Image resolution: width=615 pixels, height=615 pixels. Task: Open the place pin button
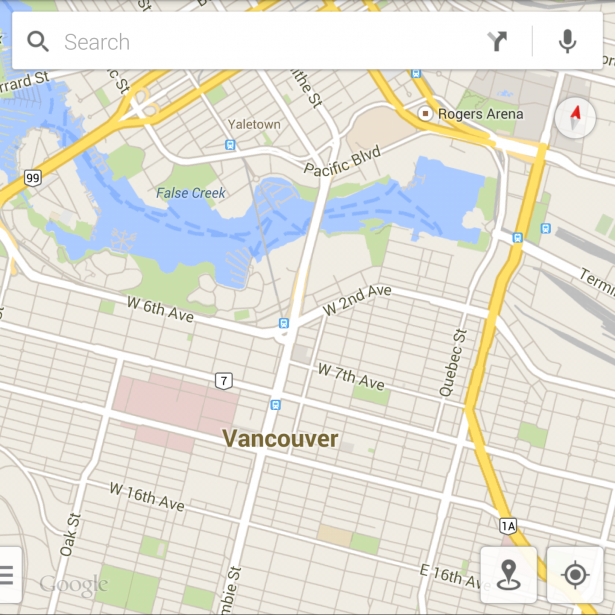pos(509,575)
